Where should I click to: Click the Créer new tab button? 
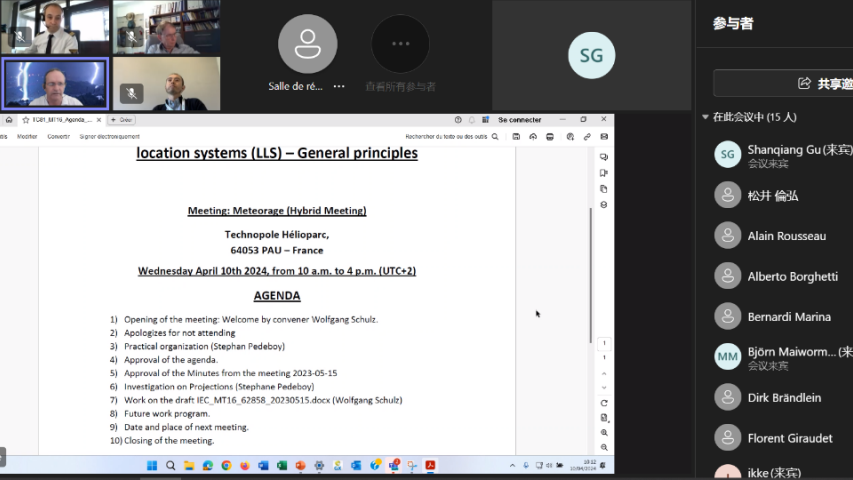(122, 120)
